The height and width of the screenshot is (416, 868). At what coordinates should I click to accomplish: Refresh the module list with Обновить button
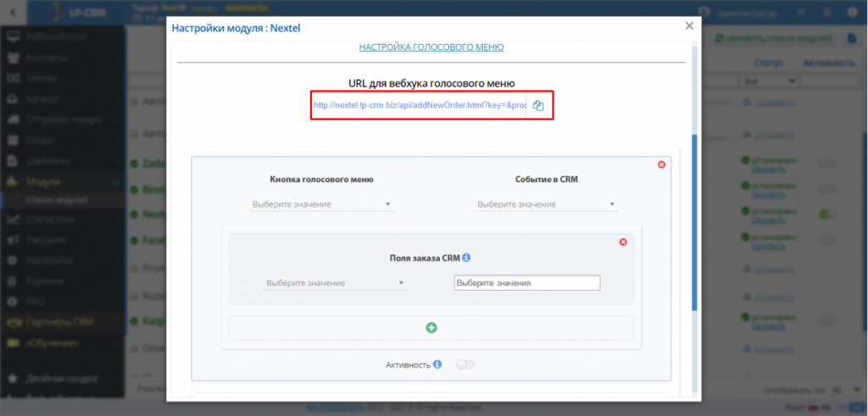(773, 38)
